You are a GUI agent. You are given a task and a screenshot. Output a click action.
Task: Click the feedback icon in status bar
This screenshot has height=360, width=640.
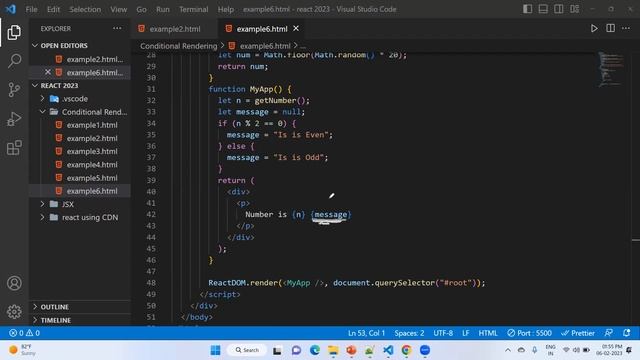609,333
